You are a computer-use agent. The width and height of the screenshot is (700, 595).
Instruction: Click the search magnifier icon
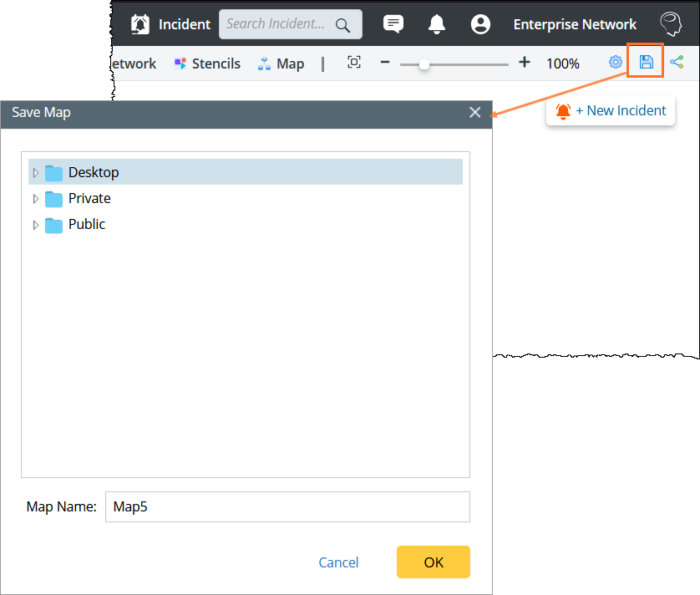click(342, 25)
